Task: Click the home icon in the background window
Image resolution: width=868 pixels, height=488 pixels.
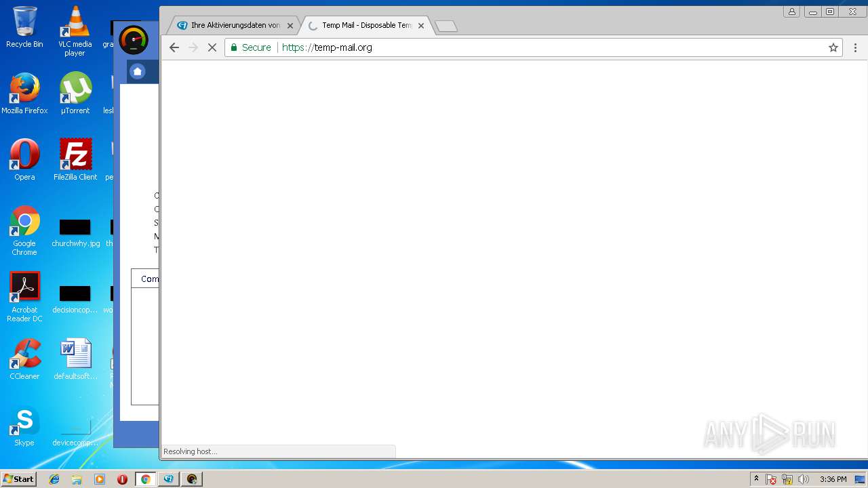Action: 138,71
